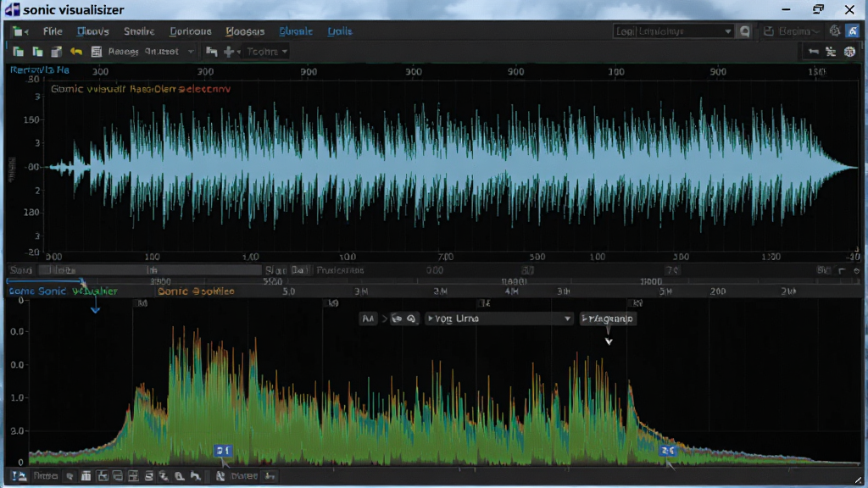
Task: Click the 'Dioree' label in bottom toolbar
Action: click(x=244, y=476)
